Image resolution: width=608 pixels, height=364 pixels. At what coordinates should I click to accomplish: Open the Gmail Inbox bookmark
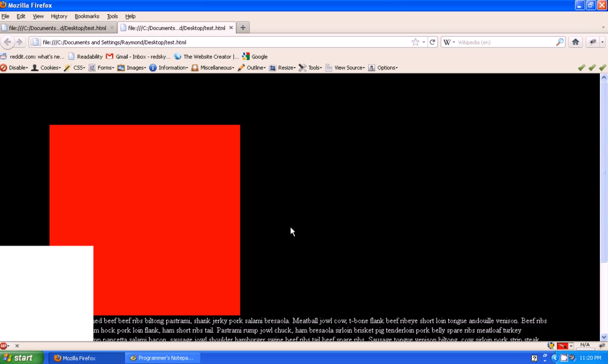point(138,56)
